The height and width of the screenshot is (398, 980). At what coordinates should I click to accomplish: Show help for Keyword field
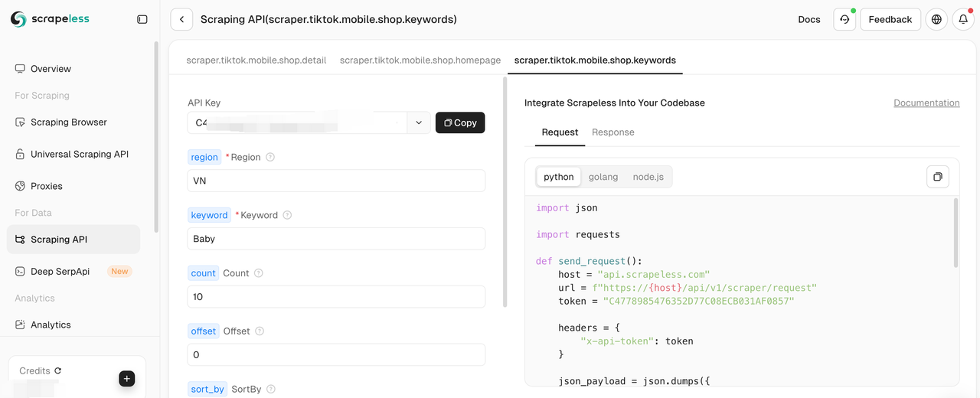(287, 215)
